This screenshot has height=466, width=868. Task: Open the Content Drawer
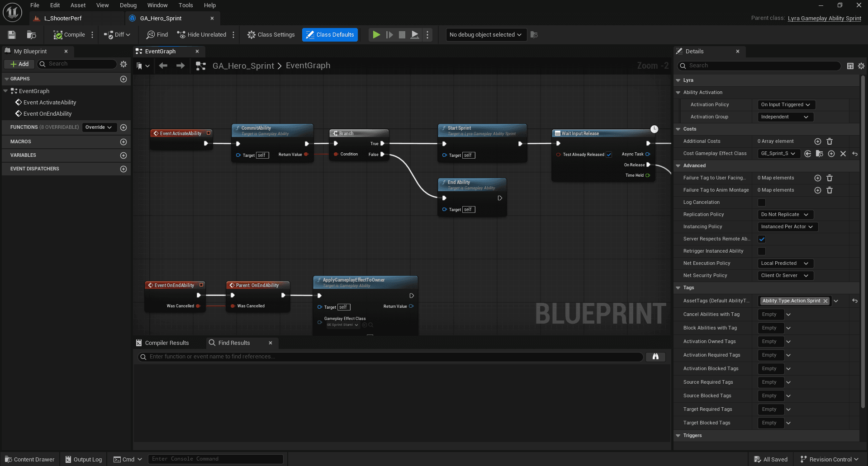pos(30,460)
